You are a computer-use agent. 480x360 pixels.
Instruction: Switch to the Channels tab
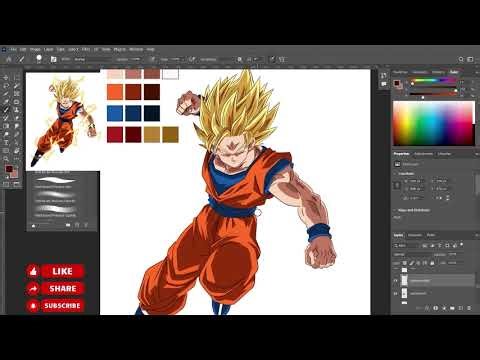coord(415,235)
